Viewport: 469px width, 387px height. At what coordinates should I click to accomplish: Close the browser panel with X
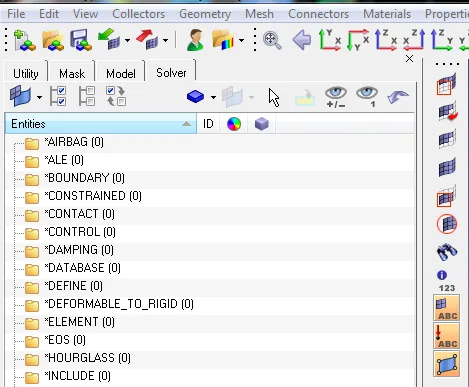click(x=409, y=59)
